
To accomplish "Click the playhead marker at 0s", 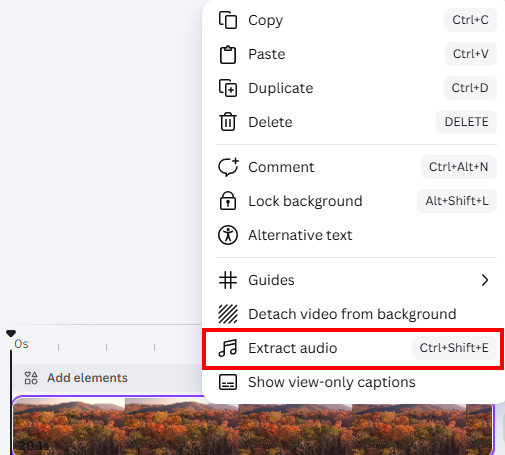I will tap(11, 333).
